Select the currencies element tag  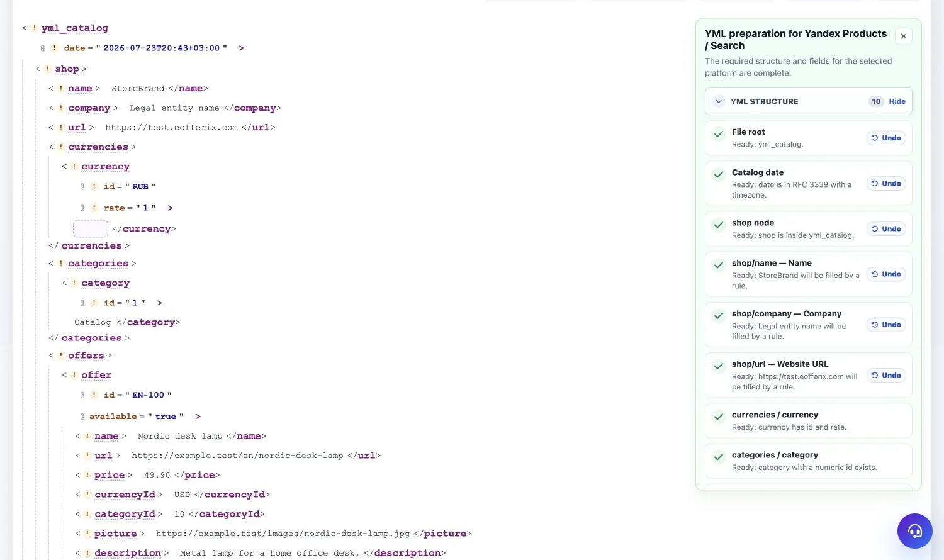[x=98, y=147]
